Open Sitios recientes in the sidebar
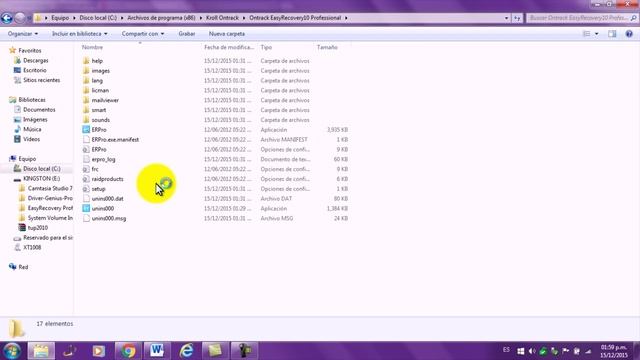This screenshot has height=360, width=640. 41,80
